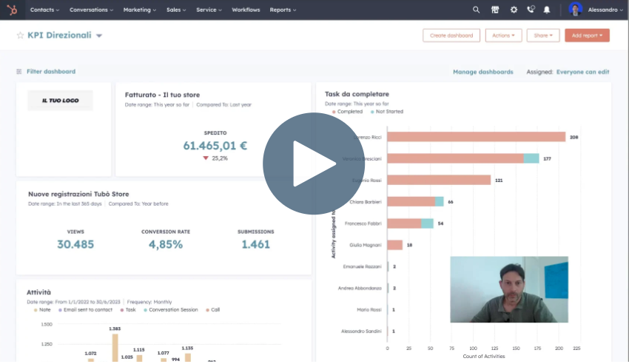The height and width of the screenshot is (364, 629).
Task: Open the Share dropdown
Action: click(542, 36)
